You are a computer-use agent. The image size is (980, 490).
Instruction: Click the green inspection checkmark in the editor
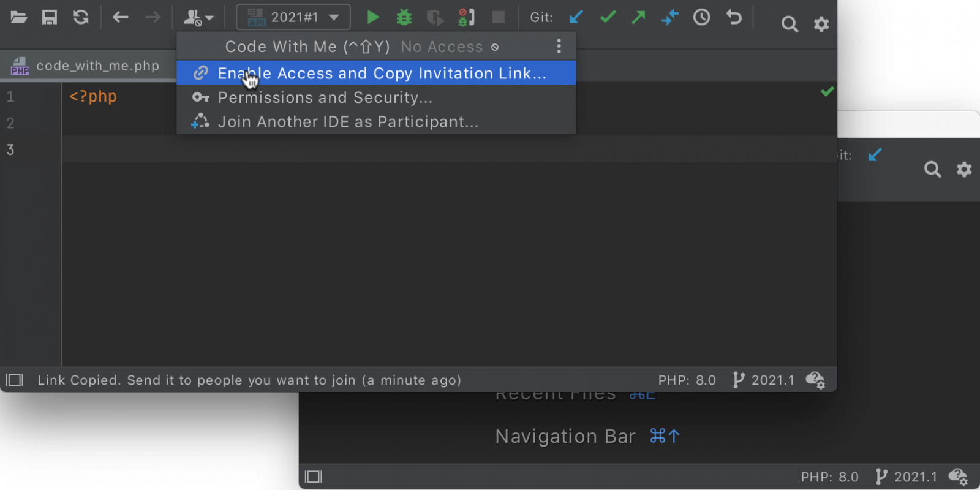[x=827, y=92]
